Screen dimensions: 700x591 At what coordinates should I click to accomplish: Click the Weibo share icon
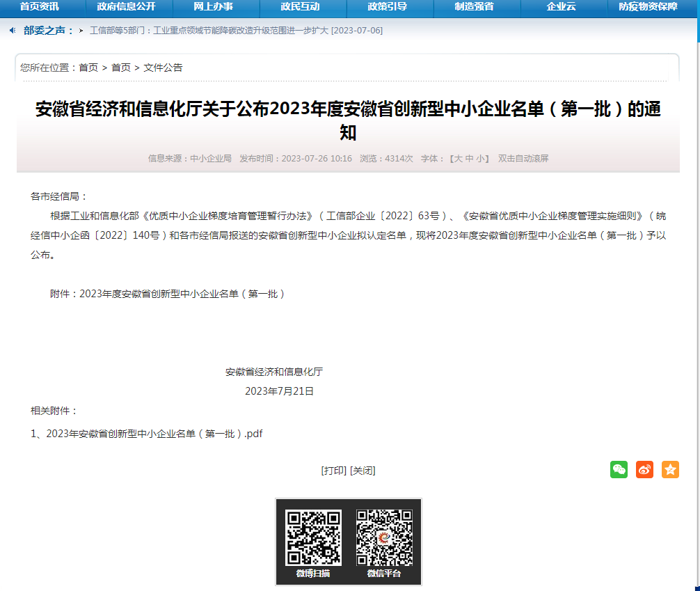point(644,469)
